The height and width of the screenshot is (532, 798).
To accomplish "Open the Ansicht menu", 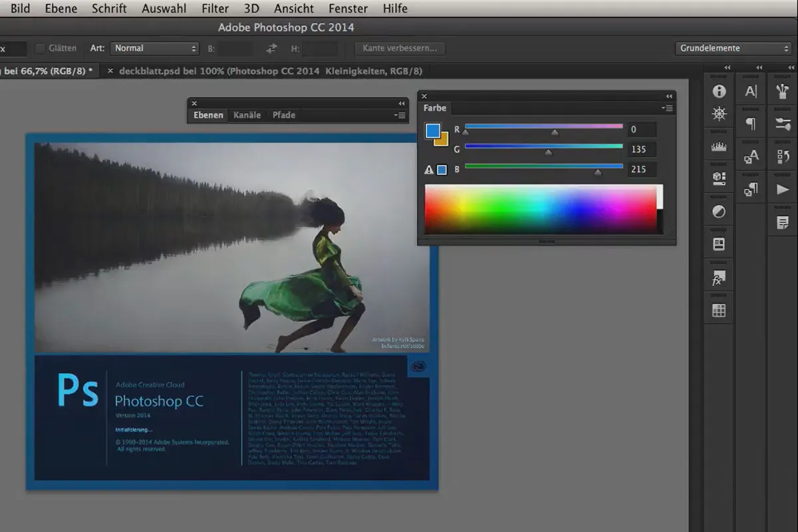I will pos(295,9).
